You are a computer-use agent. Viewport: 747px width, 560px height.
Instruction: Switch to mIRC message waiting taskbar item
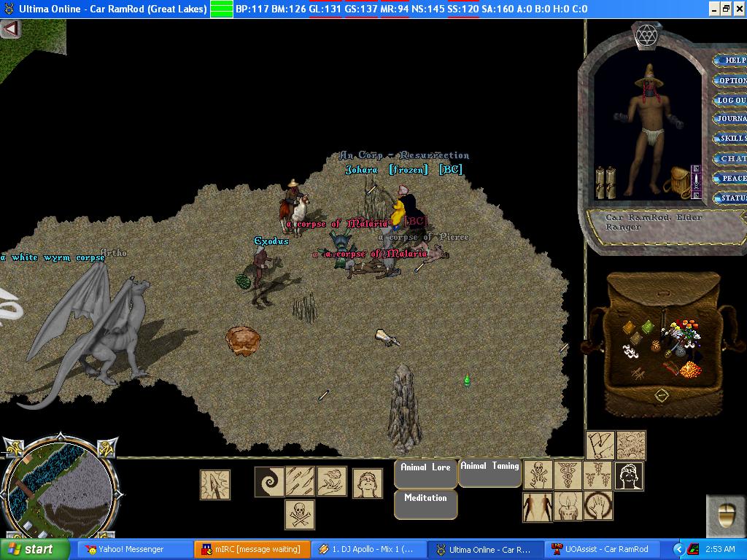pos(252,550)
